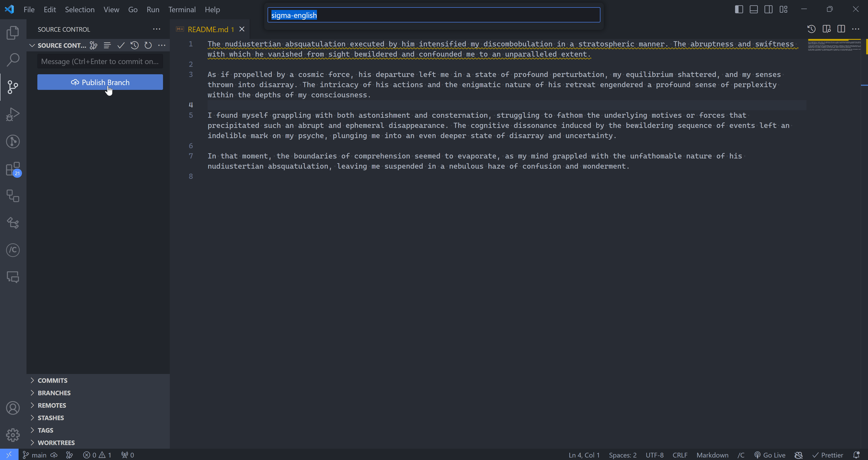Open the Search view in activity bar

(x=13, y=60)
